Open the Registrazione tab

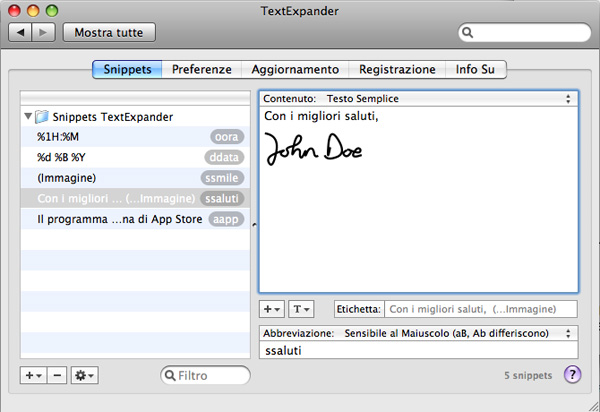(397, 69)
